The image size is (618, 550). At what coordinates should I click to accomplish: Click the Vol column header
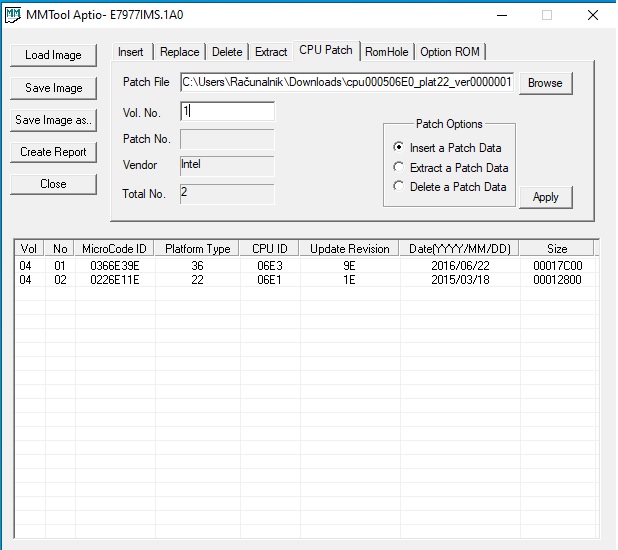click(x=29, y=249)
